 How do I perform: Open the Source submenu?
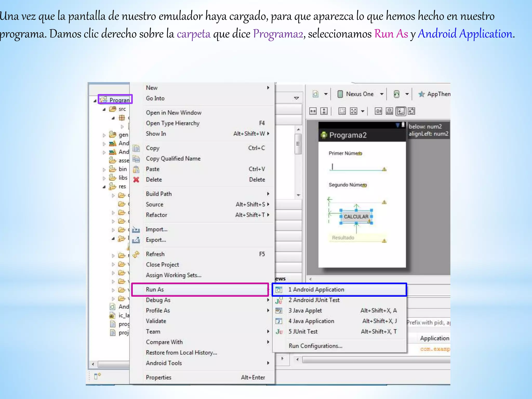[202, 204]
